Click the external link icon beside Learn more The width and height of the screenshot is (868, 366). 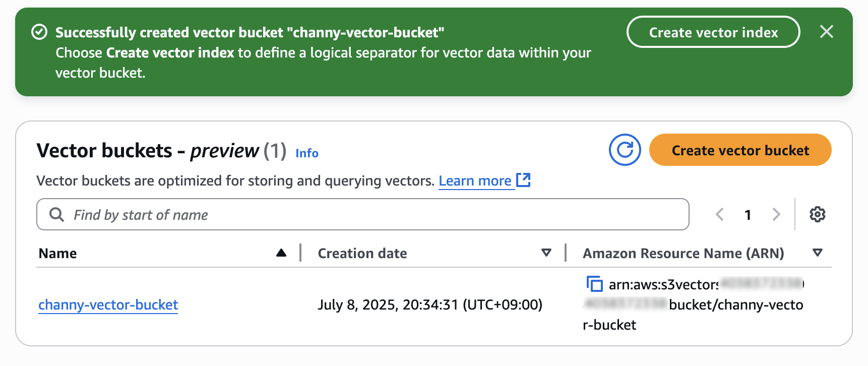tap(524, 180)
